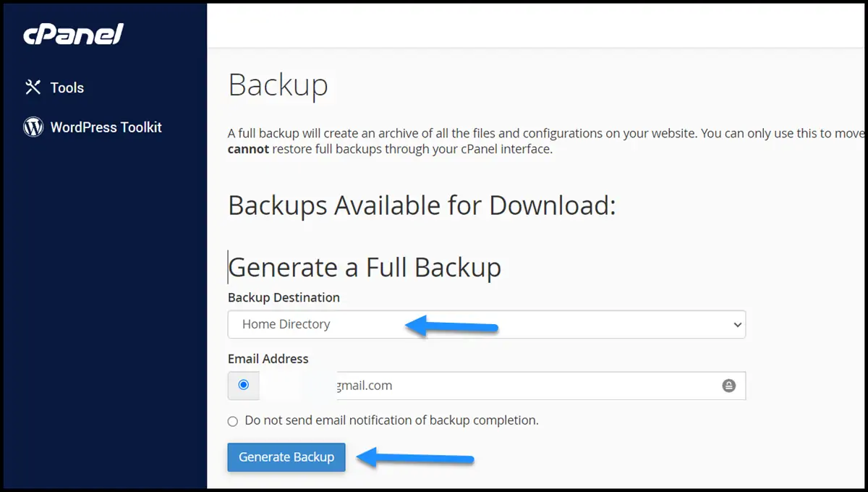Select the 'Do not send email notification' radio
Viewport: 868px width, 492px height.
point(233,421)
